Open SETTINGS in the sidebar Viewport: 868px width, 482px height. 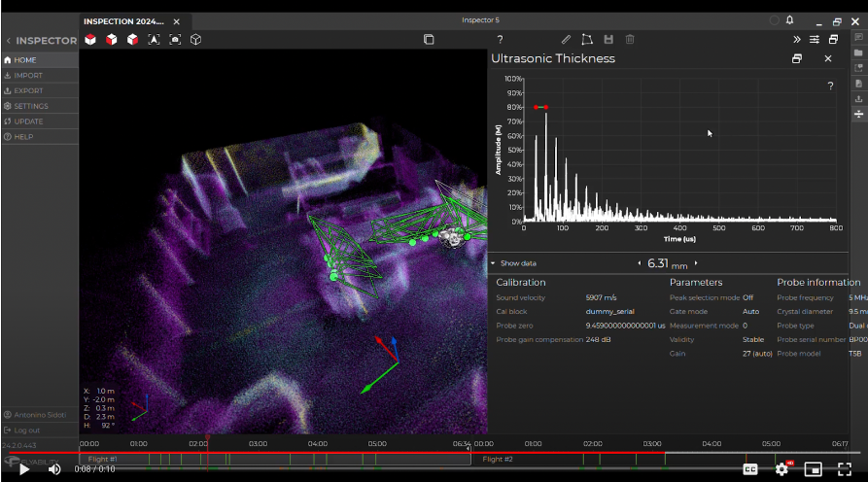(x=40, y=106)
